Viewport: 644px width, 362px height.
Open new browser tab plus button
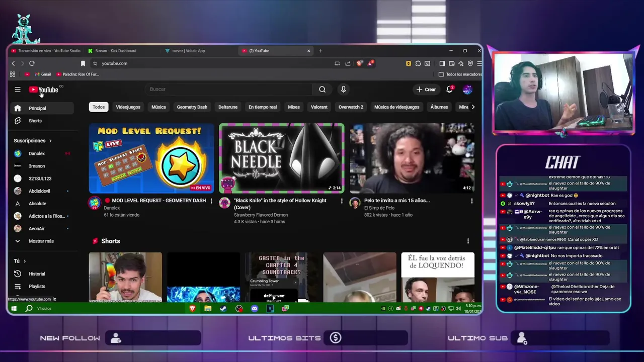pyautogui.click(x=320, y=51)
